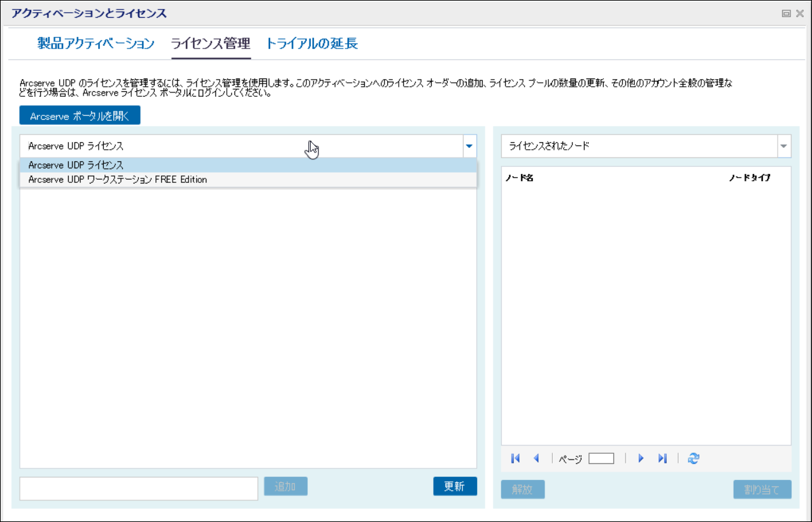Close the アクティベーションとライセンス dialog
Image resolution: width=812 pixels, height=522 pixels.
[x=800, y=13]
